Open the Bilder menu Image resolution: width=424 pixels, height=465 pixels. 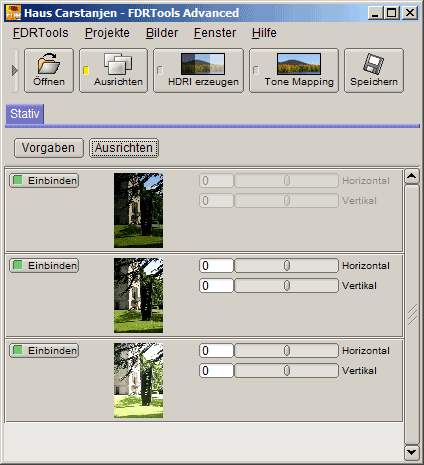click(x=162, y=33)
